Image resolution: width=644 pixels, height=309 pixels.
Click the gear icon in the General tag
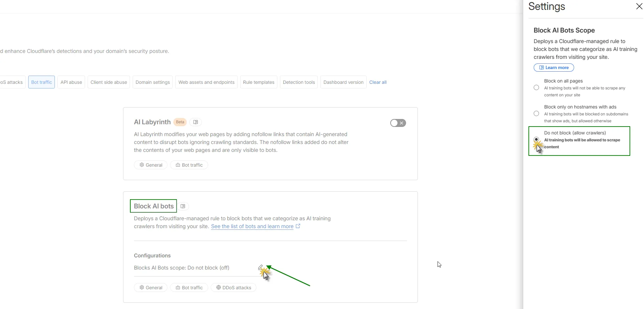tap(142, 287)
